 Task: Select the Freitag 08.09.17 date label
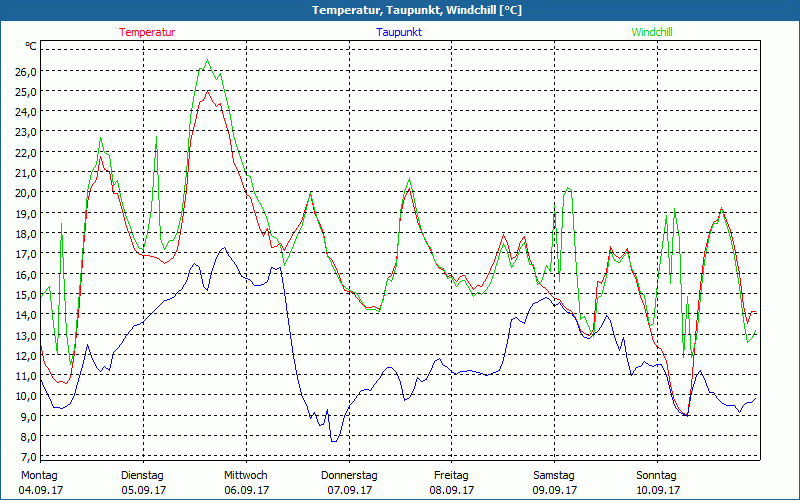452,482
